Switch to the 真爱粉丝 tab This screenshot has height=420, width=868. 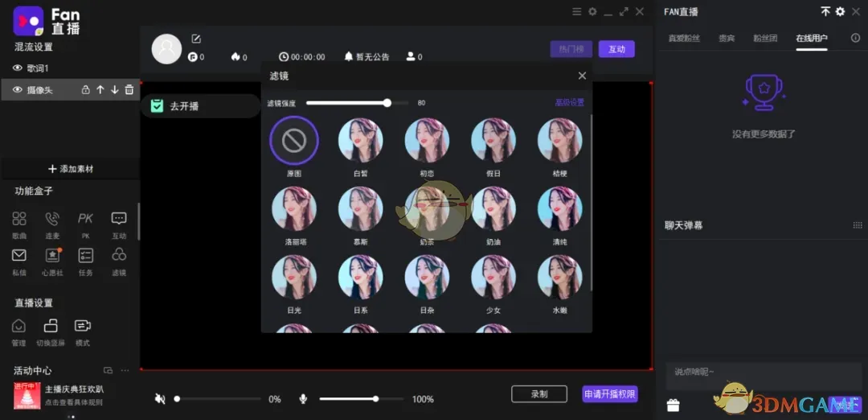[684, 39]
